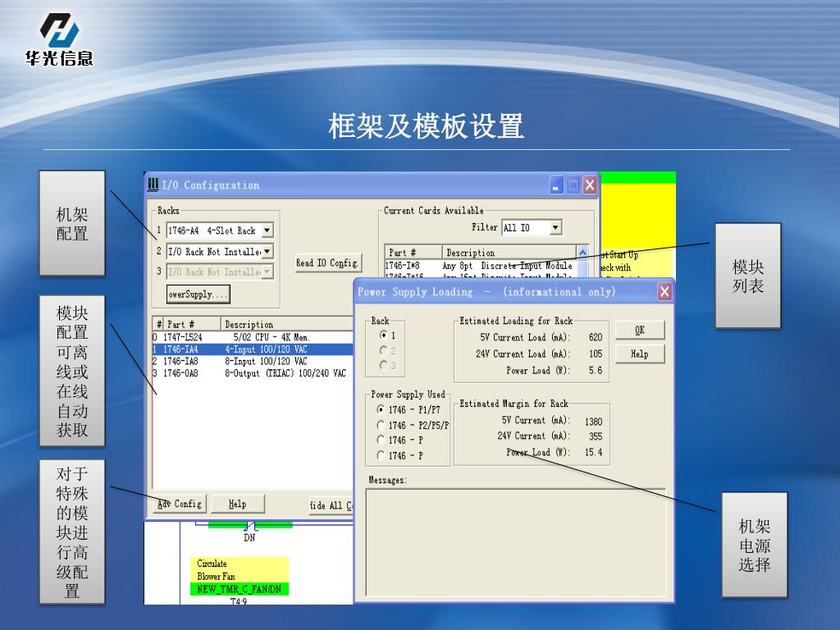The image size is (840, 630).
Task: Click the Adv Config button
Action: coord(180,504)
